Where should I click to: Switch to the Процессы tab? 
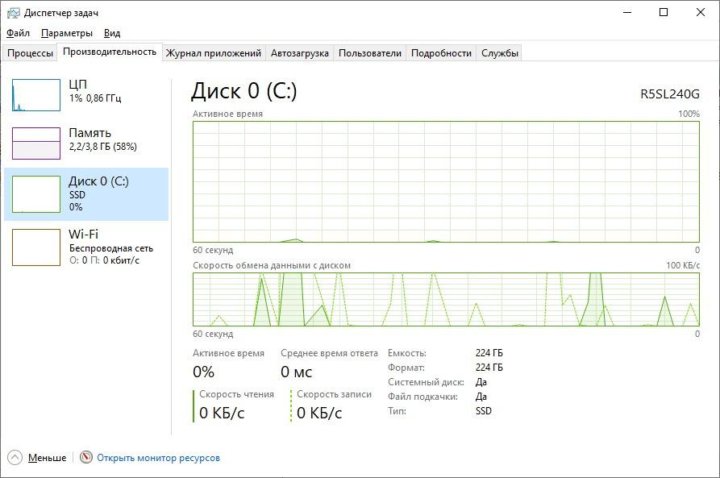tap(30, 53)
